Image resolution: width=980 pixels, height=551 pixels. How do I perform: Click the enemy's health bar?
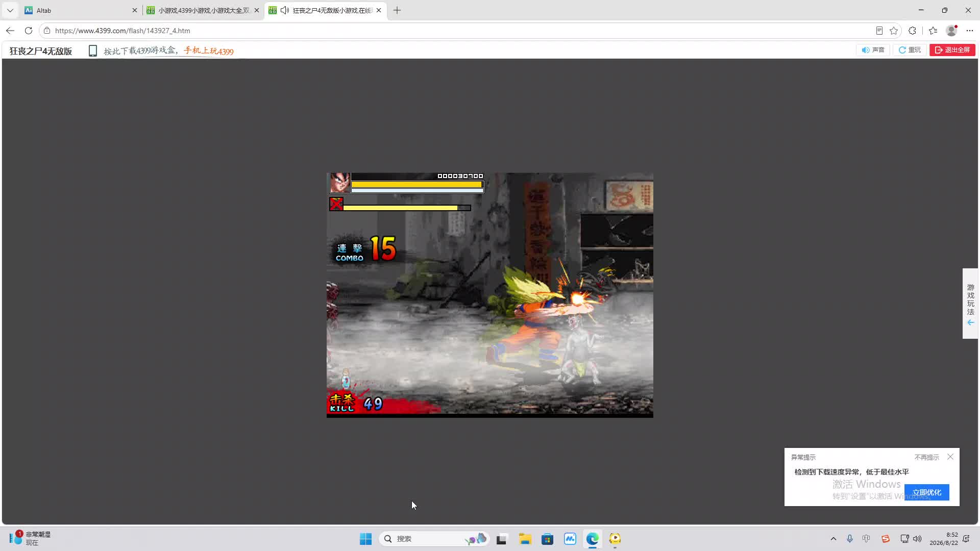click(407, 208)
